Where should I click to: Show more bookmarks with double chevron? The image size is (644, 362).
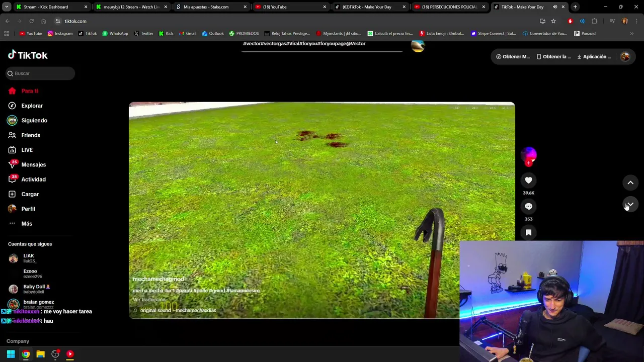[632, 34]
